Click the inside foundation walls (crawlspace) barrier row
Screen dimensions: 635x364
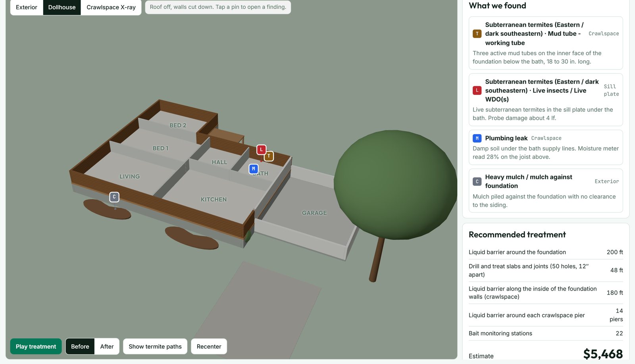[546, 293]
